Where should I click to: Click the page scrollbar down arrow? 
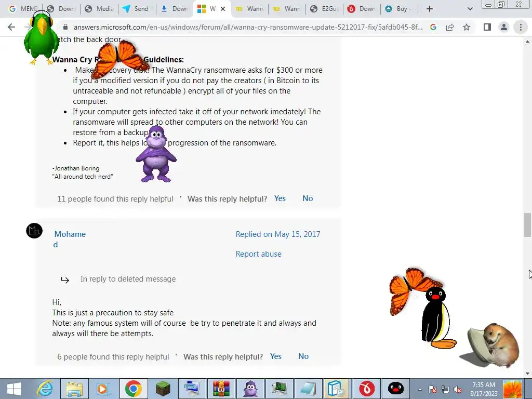point(528,374)
